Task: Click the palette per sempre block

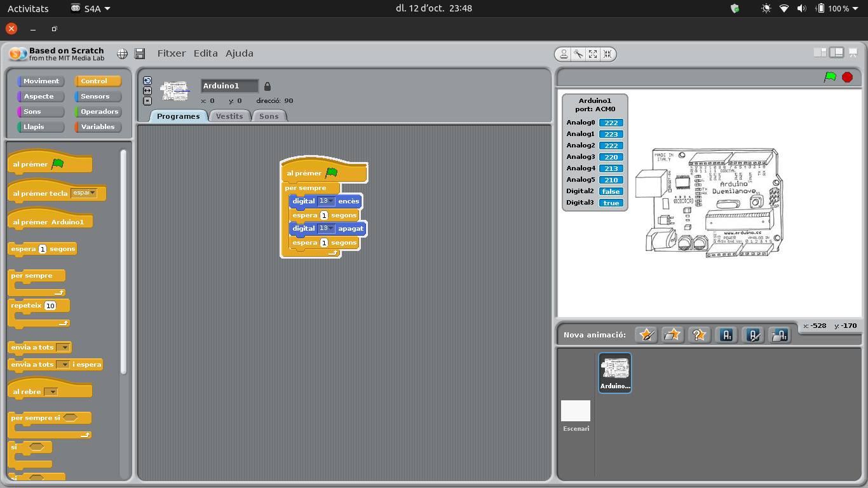Action: point(36,283)
